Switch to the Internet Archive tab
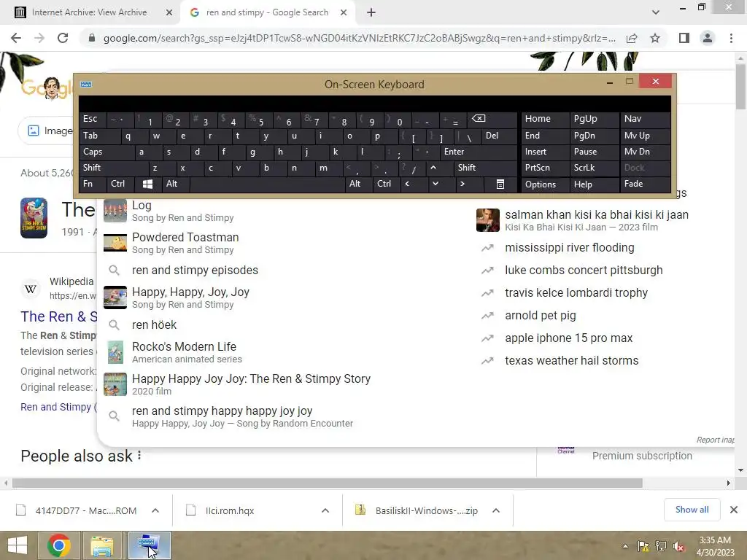 coord(89,12)
